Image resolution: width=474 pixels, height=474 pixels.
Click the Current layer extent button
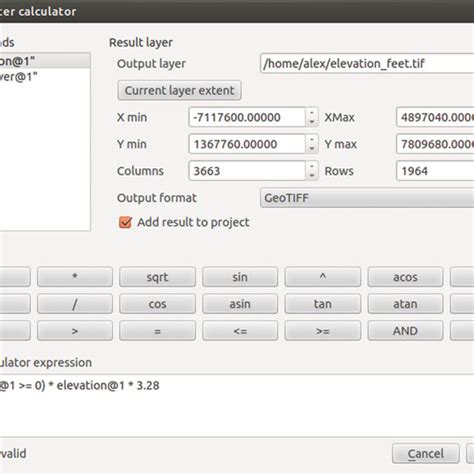tap(179, 90)
